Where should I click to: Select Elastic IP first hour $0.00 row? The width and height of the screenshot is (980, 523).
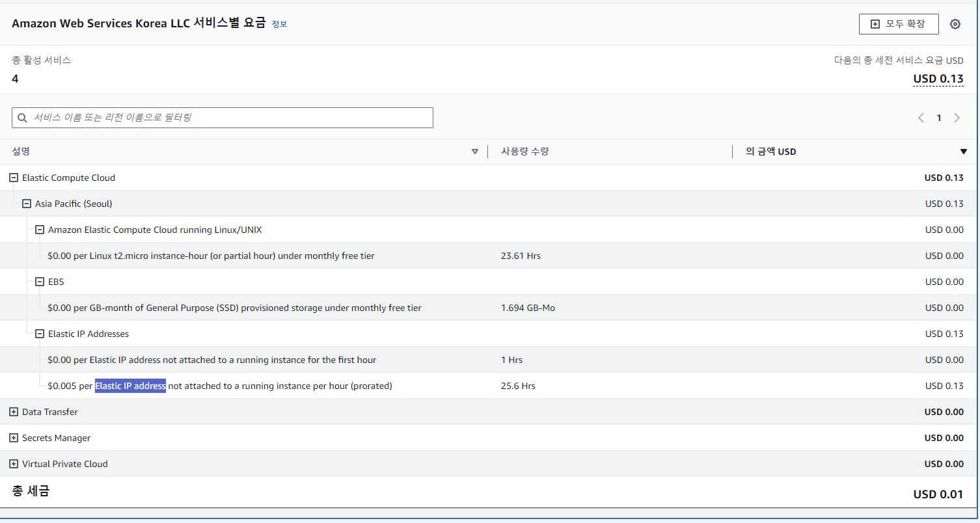(x=489, y=360)
